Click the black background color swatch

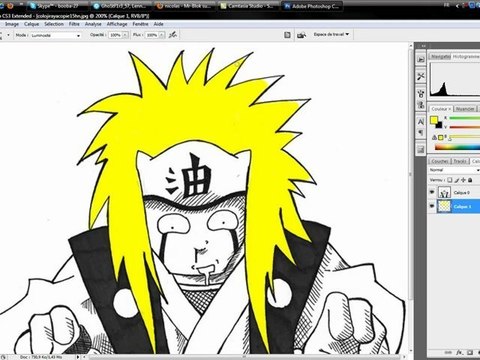coord(439,125)
